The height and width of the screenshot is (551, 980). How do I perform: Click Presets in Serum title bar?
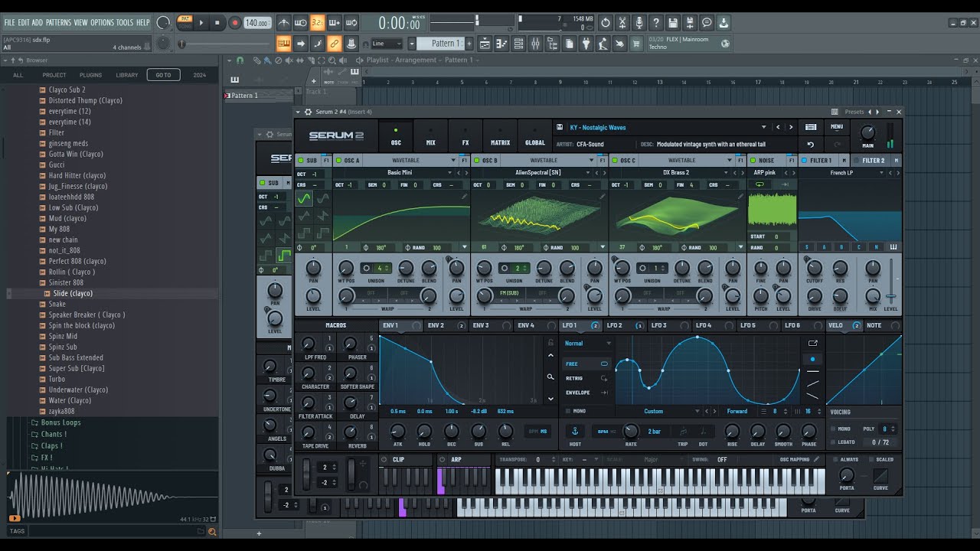854,112
